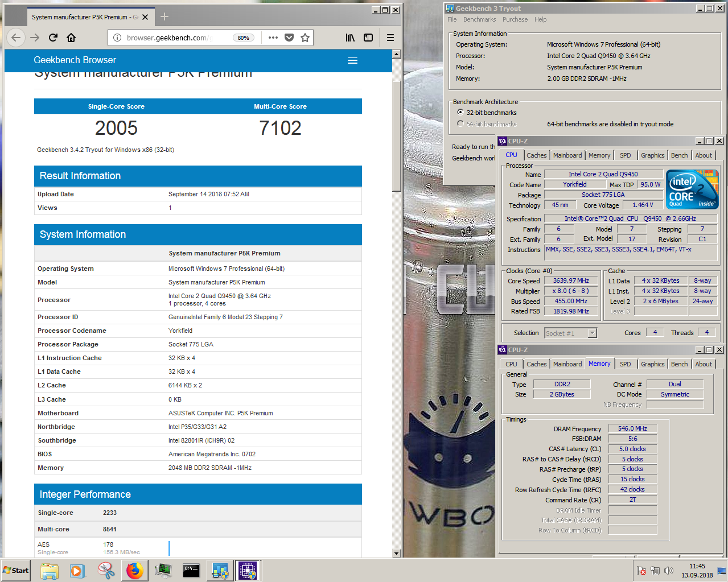Switch to CPU-Z taskbar icon
This screenshot has width=728, height=582.
click(x=248, y=570)
